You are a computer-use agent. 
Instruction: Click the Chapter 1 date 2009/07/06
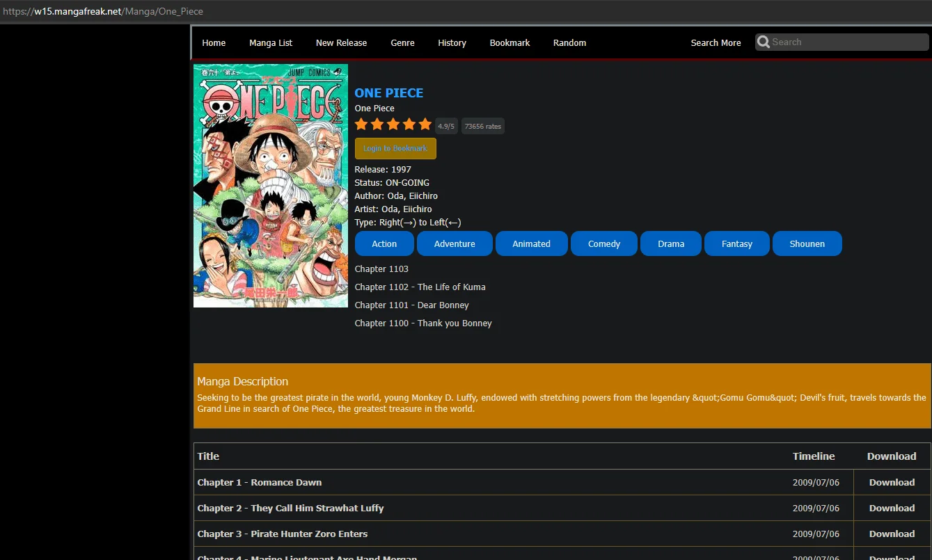pyautogui.click(x=816, y=482)
